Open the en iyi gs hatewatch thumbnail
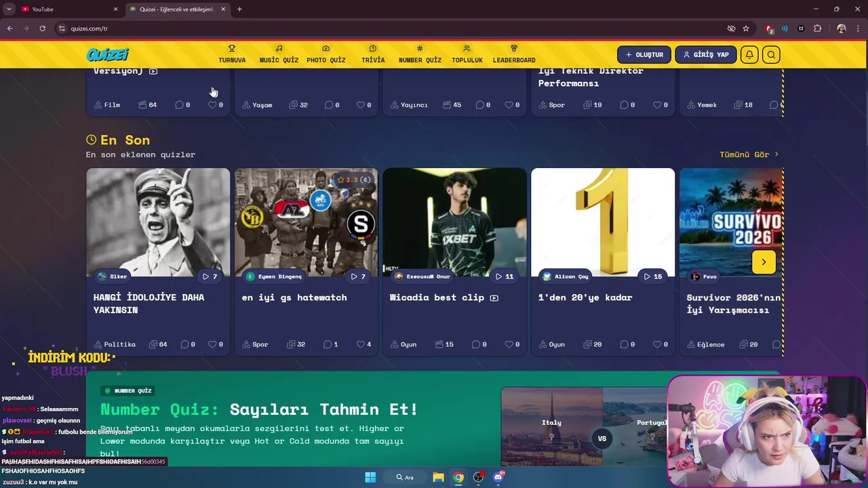This screenshot has height=488, width=868. pyautogui.click(x=307, y=222)
